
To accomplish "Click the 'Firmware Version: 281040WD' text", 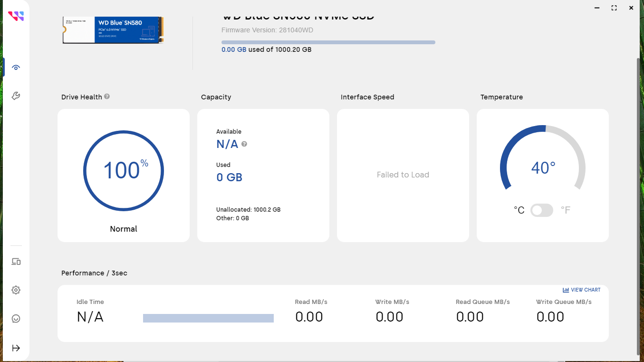I will [267, 30].
